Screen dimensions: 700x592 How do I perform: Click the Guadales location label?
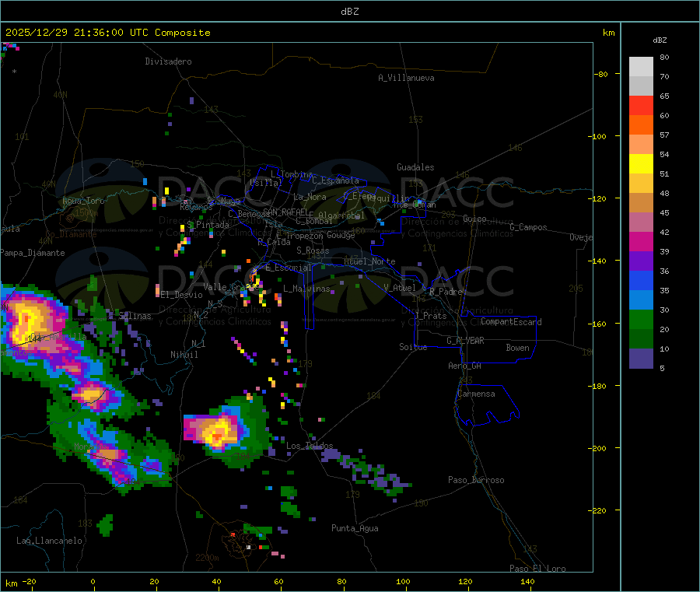point(415,167)
